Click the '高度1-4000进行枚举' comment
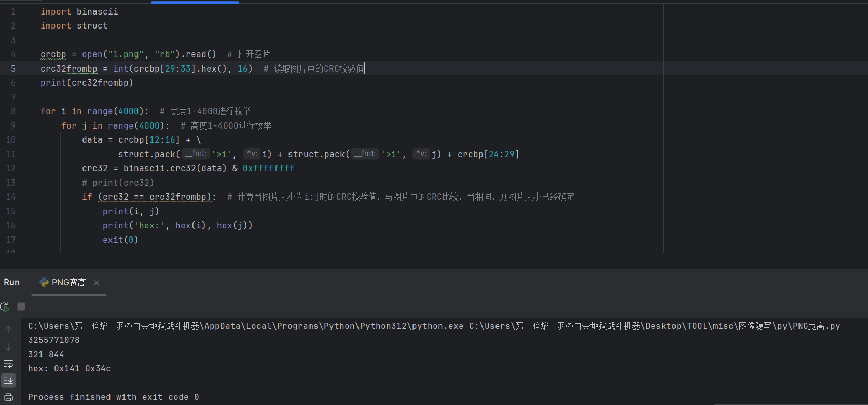868x405 pixels. [x=231, y=125]
